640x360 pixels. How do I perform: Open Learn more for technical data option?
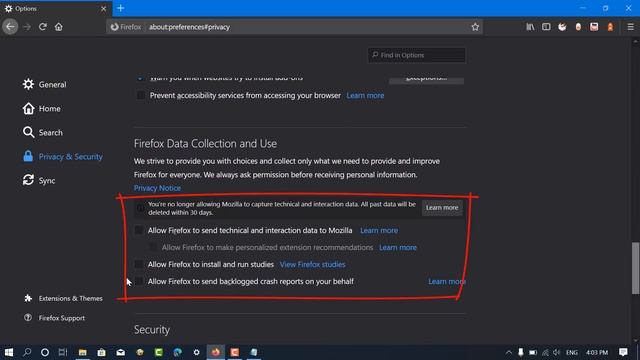coord(379,231)
